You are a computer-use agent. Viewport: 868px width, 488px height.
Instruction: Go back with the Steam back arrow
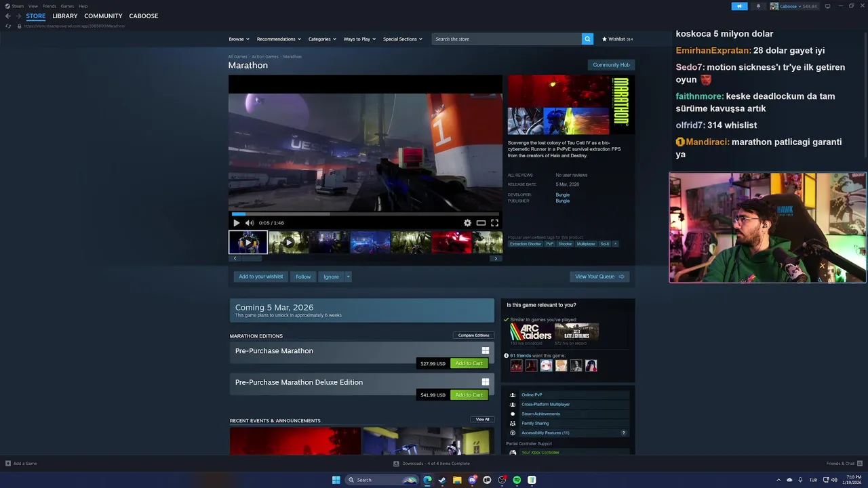click(x=8, y=16)
